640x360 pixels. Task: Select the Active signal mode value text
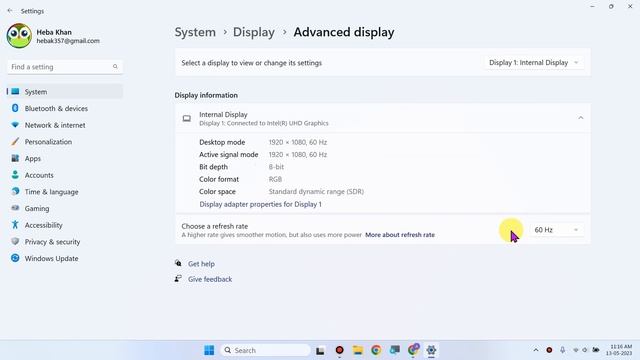[x=298, y=155]
